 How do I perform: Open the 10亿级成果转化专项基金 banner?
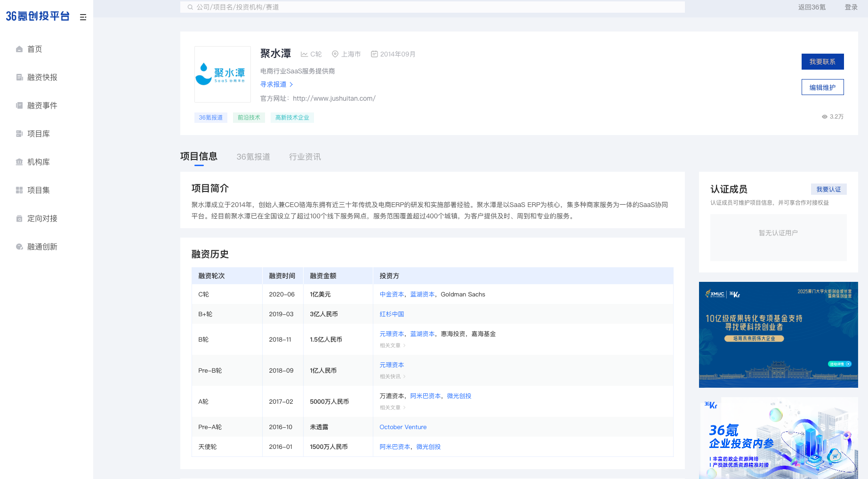pos(778,335)
